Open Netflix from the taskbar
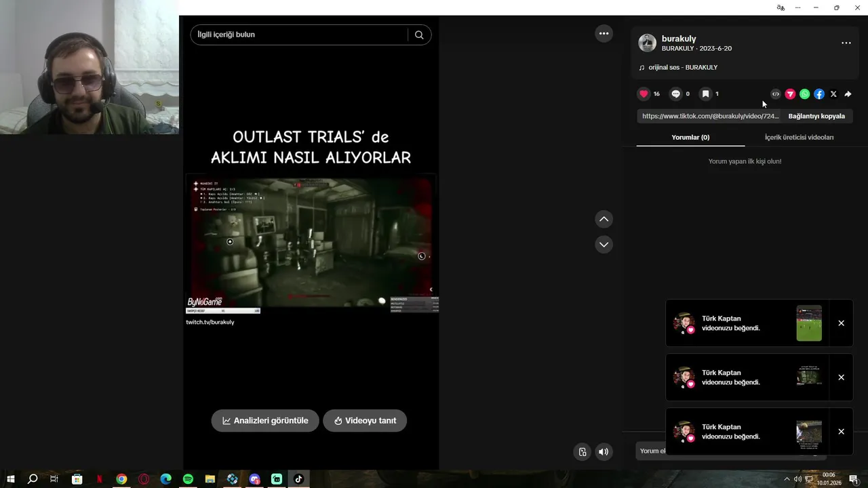Screen dimensions: 868x488 [100, 479]
